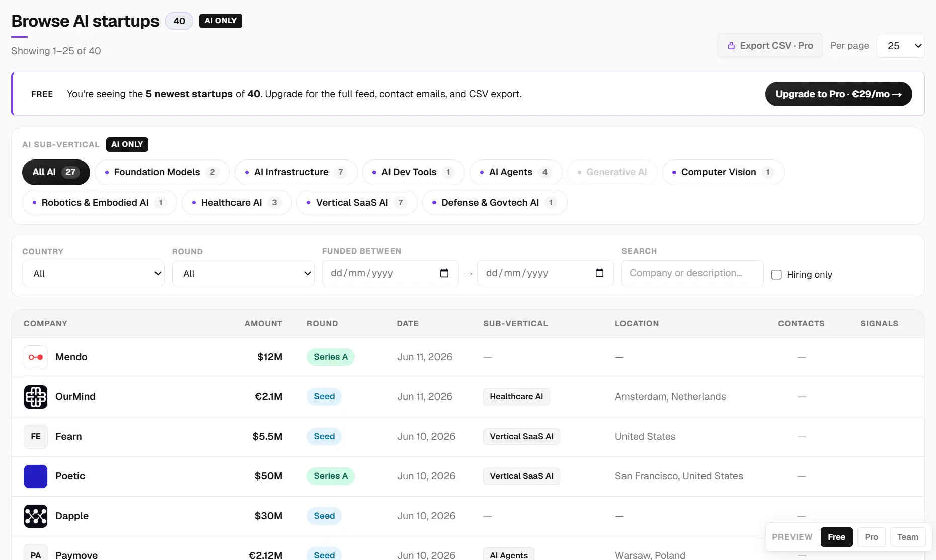Open the Mendo company name

tap(71, 357)
